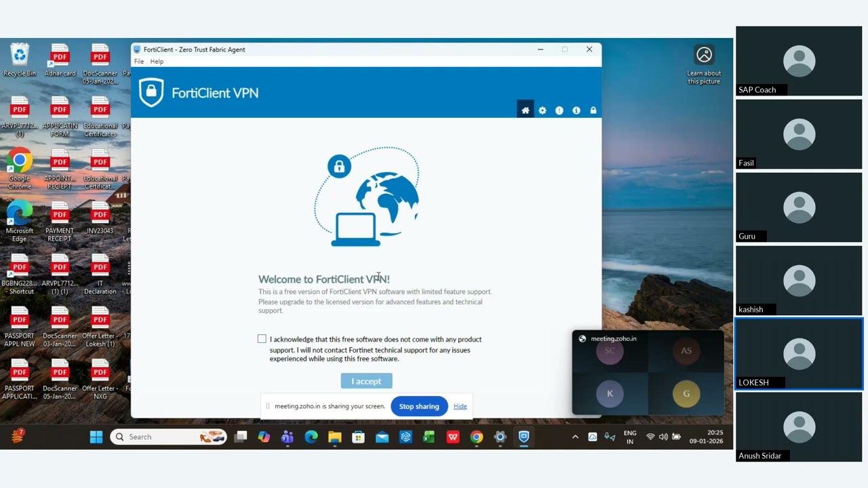Open the FortiClient home icon
This screenshot has height=488, width=868.
click(x=525, y=110)
